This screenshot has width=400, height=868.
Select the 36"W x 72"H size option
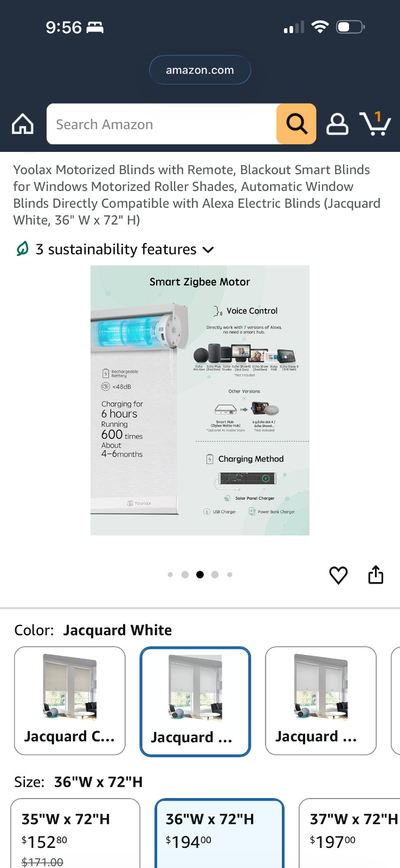click(220, 833)
